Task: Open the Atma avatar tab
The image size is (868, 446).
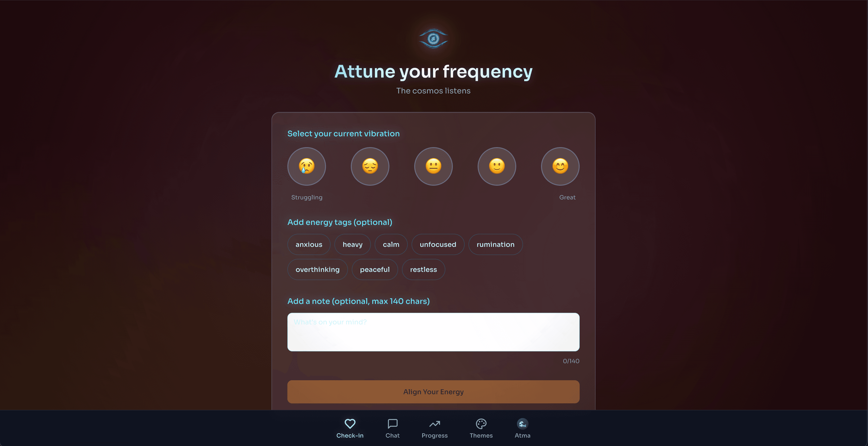Action: [522, 424]
